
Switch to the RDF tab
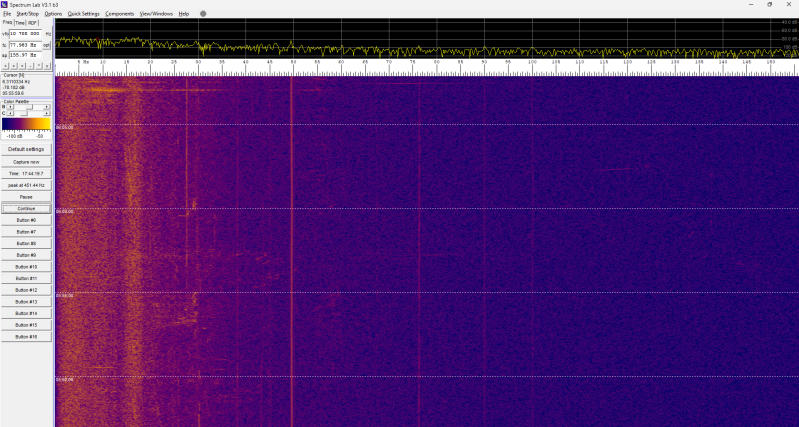33,23
